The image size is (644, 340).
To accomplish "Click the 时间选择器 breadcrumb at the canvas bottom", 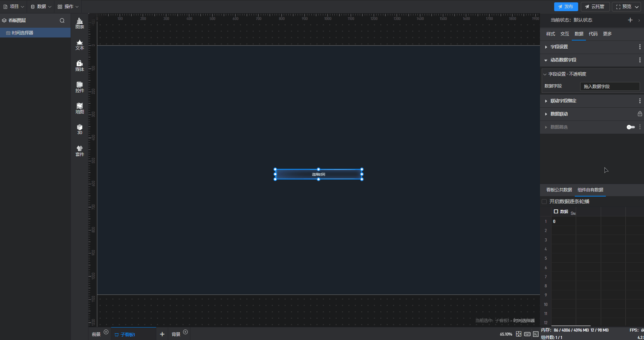I will click(x=524, y=321).
